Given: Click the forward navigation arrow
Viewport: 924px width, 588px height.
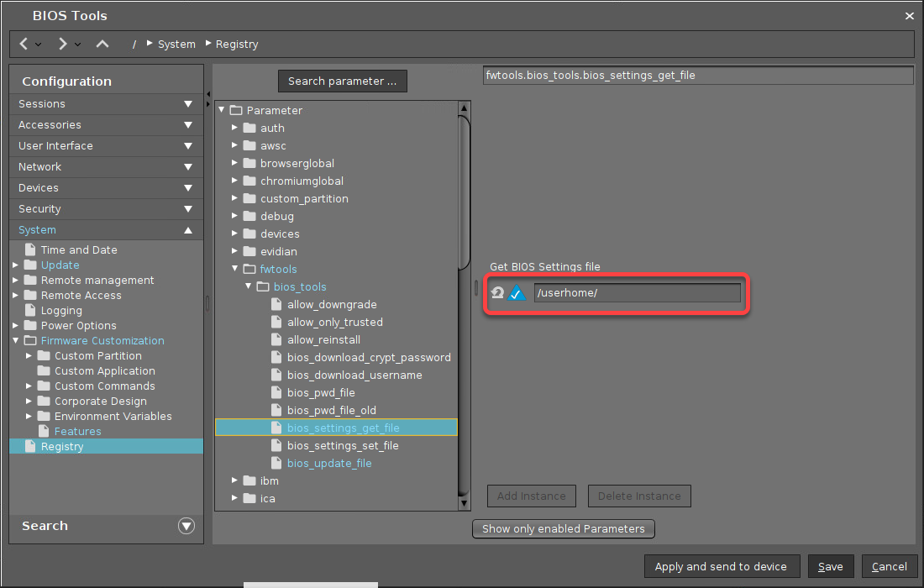Looking at the screenshot, I should click(x=62, y=44).
